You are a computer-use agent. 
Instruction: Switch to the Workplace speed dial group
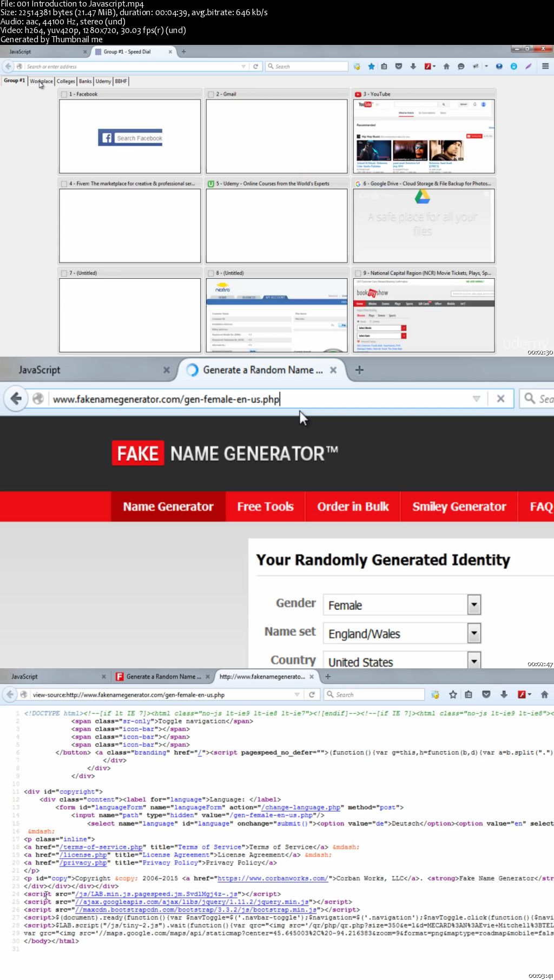41,81
